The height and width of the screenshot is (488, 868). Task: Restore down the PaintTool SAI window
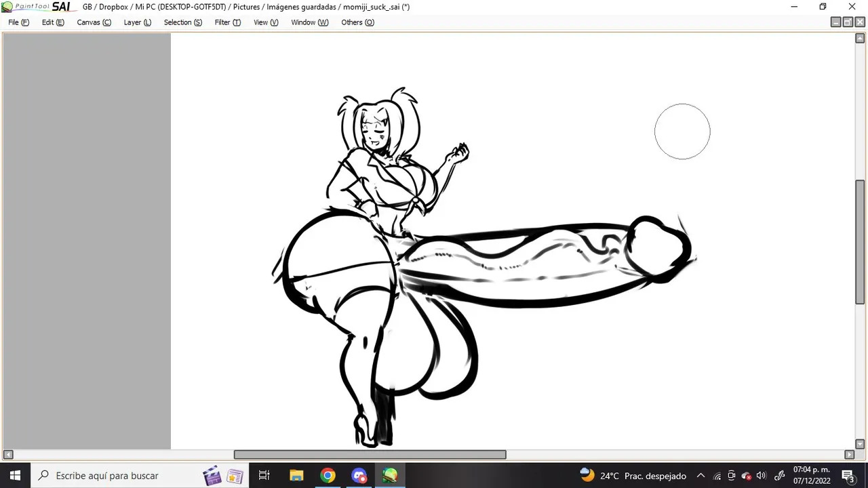823,7
